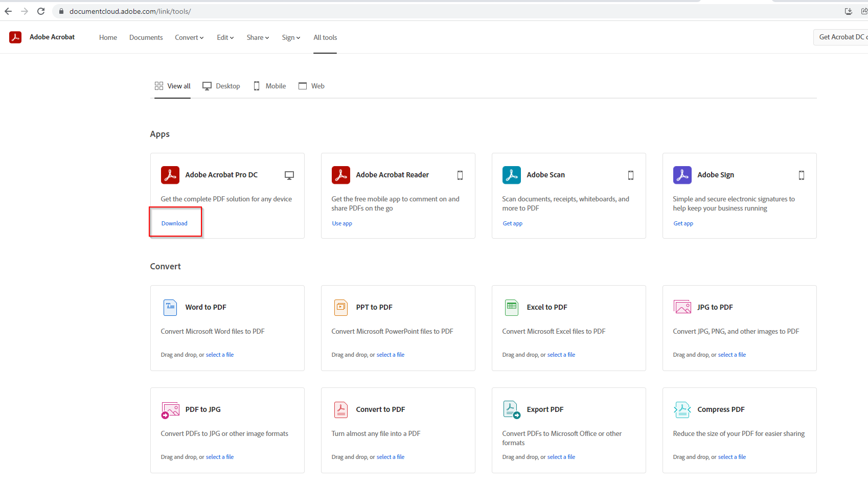Click the Adobe Acrobat brand name
This screenshot has height=484, width=868.
point(52,37)
